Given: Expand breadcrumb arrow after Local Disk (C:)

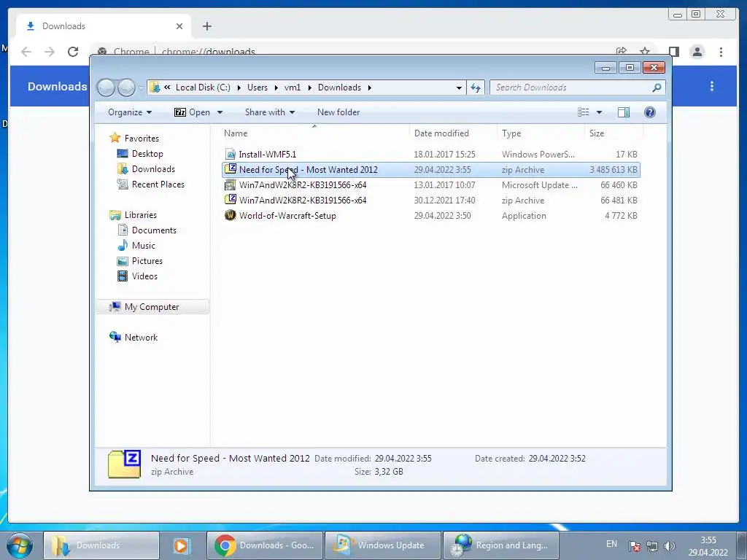Looking at the screenshot, I should [x=239, y=87].
